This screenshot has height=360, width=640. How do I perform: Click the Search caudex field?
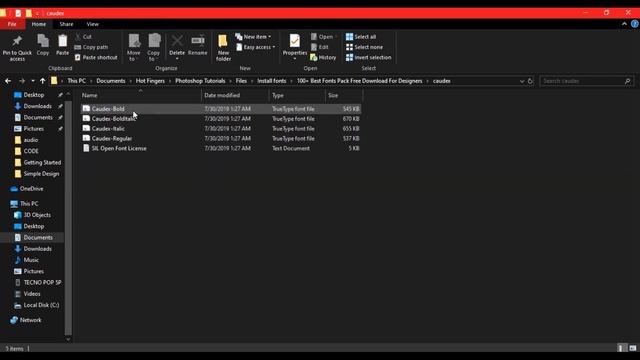[x=587, y=81]
